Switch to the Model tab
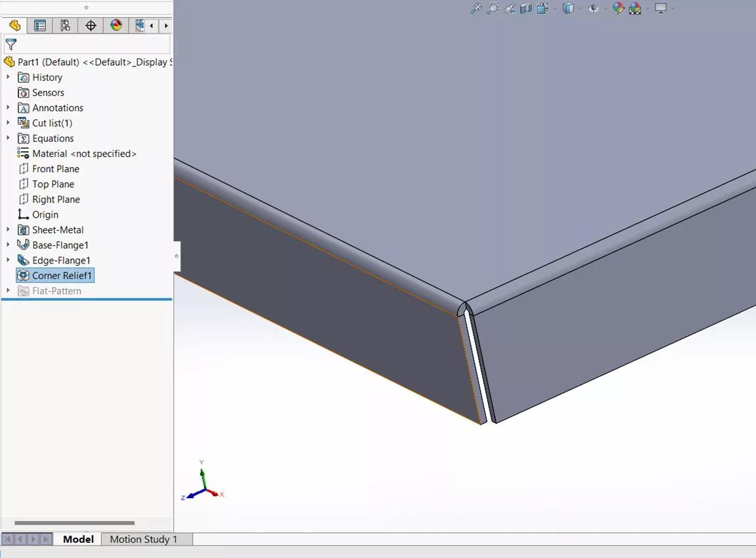Screen dimensions: 756x558 78,539
